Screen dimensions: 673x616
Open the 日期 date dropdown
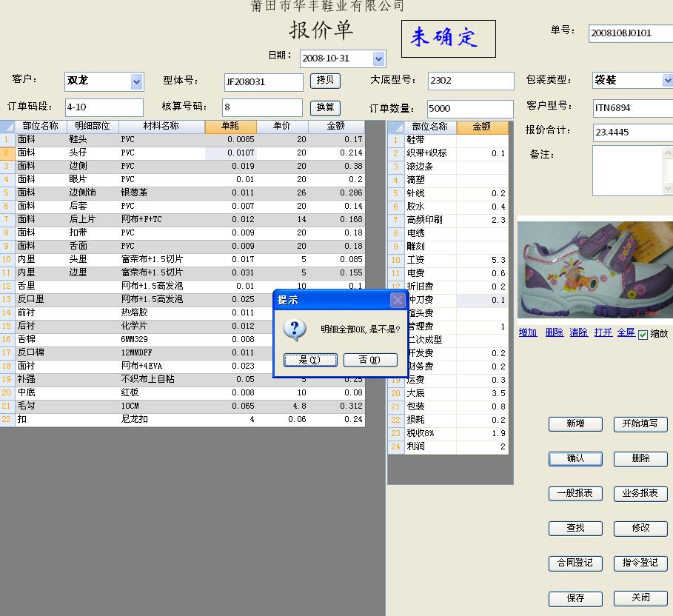(x=379, y=58)
